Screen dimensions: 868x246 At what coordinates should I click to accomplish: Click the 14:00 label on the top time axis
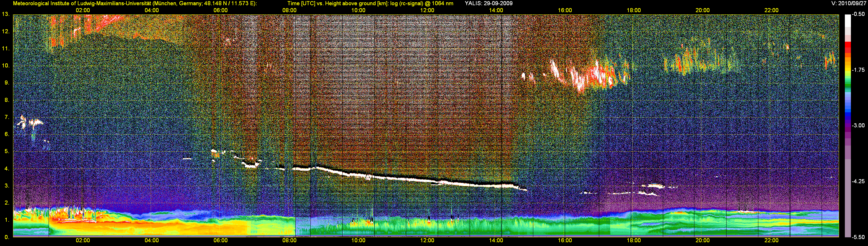496,10
